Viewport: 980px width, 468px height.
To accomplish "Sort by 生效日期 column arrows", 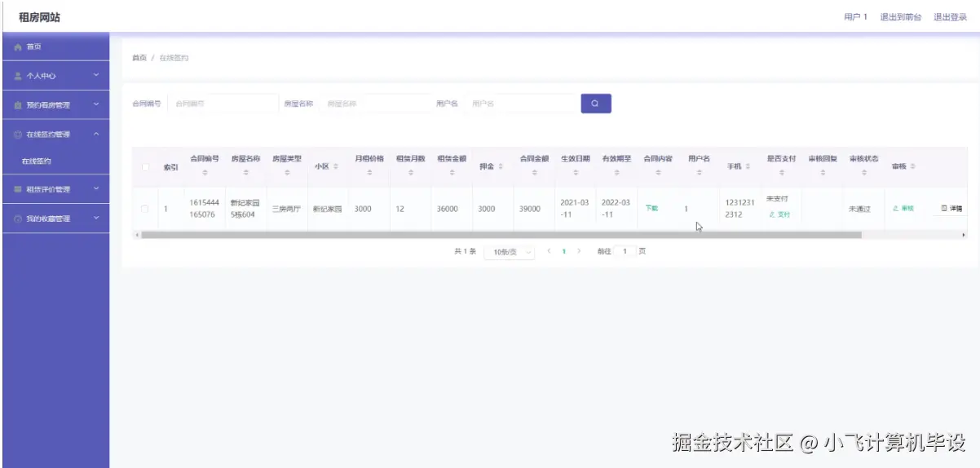I will tap(576, 173).
